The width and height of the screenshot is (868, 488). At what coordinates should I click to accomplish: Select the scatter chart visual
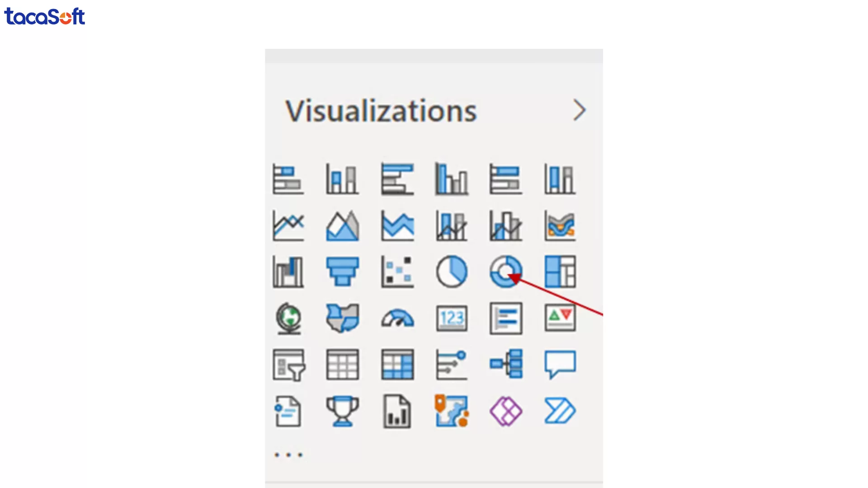click(397, 272)
